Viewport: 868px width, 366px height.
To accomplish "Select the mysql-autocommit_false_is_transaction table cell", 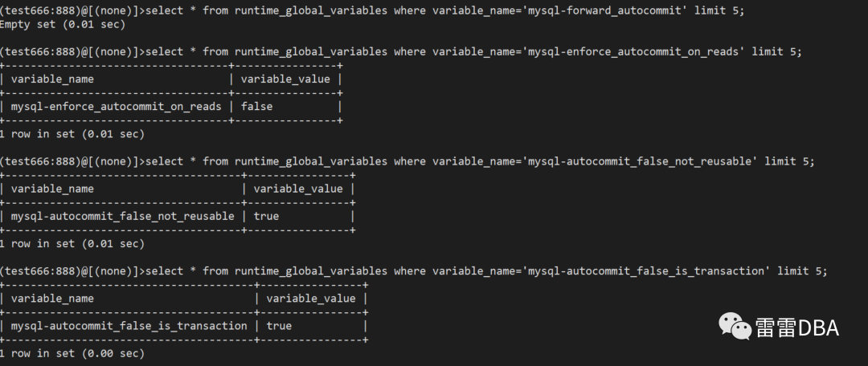I will click(129, 326).
